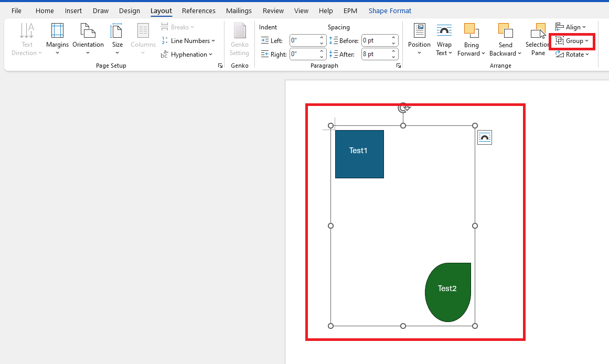Open the Help tab
This screenshot has height=364, width=609.
point(325,11)
